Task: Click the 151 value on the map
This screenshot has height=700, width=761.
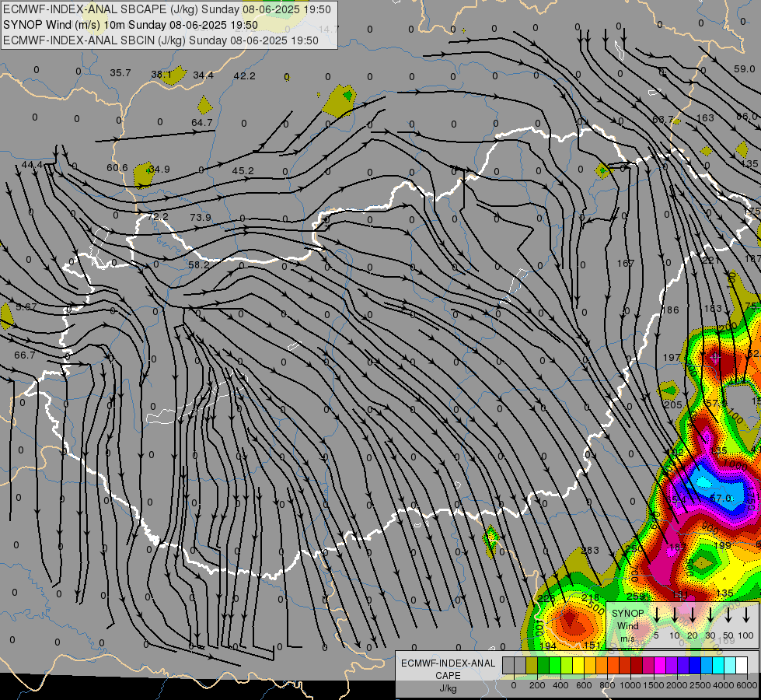Action: coord(592,645)
